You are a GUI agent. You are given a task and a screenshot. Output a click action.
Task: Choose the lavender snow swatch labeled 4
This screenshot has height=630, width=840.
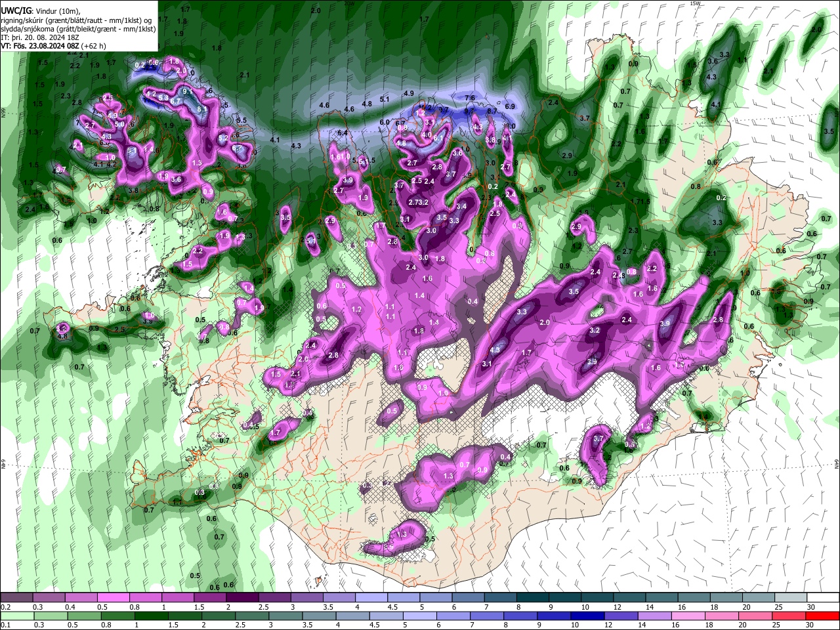tap(371, 598)
